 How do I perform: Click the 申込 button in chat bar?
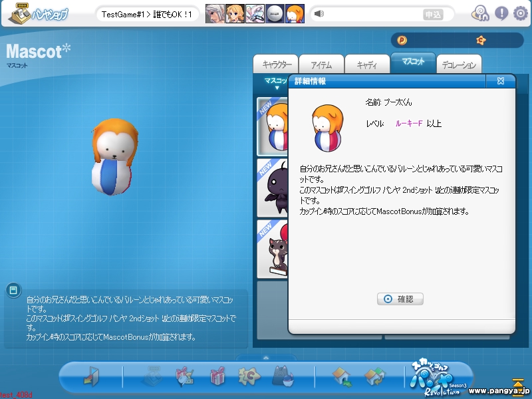point(433,15)
